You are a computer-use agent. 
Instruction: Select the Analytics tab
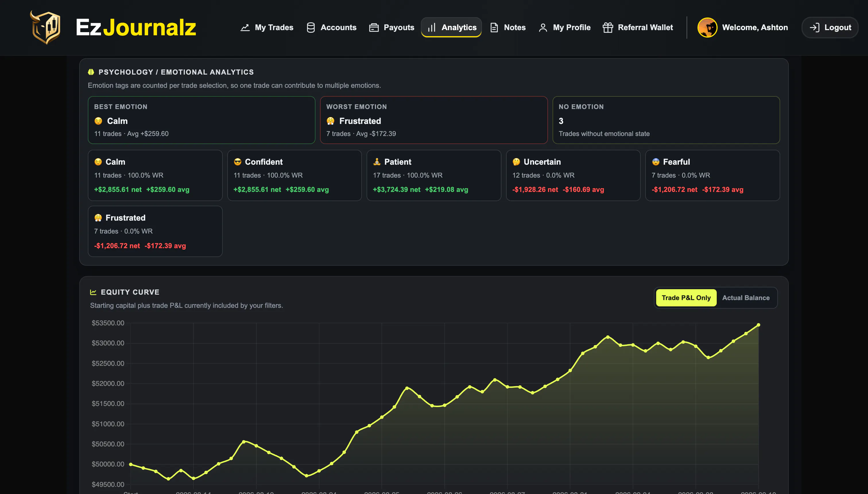tap(452, 28)
